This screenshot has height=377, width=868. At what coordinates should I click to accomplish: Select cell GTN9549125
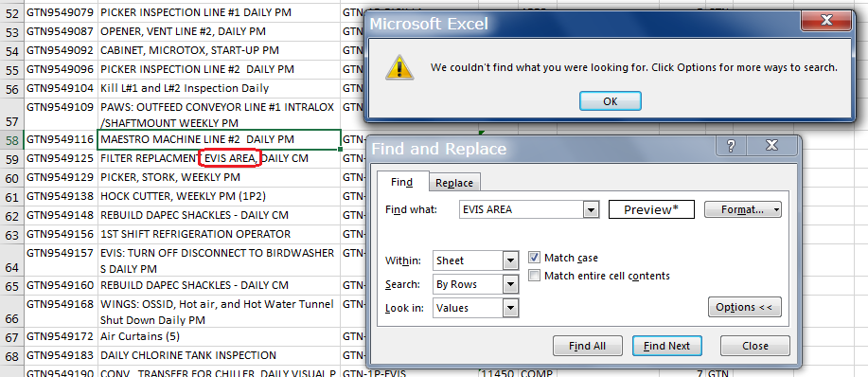pos(61,159)
